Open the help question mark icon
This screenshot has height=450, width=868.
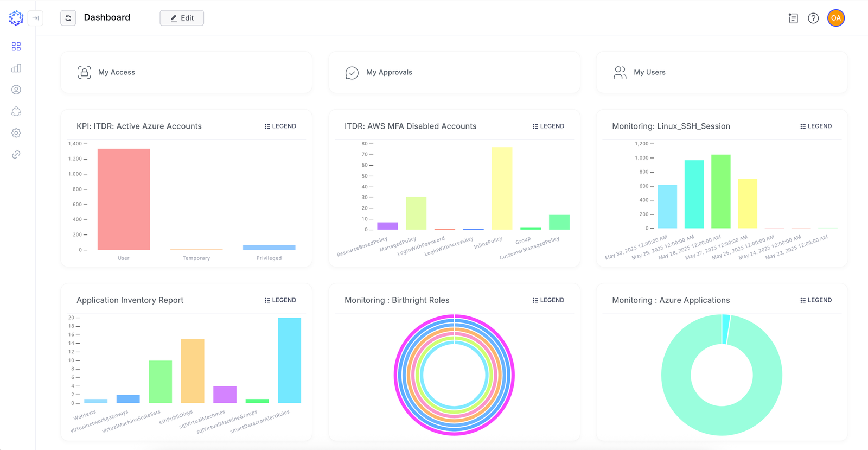813,18
